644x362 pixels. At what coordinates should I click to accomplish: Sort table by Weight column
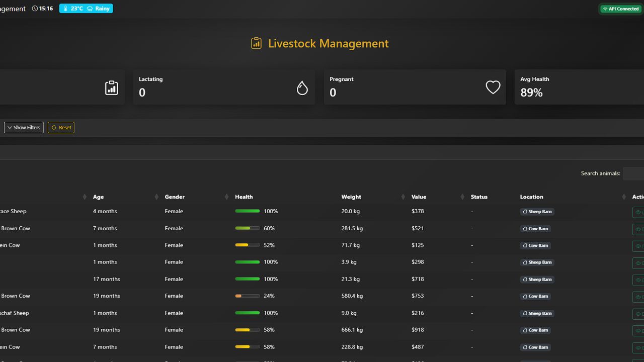(351, 197)
